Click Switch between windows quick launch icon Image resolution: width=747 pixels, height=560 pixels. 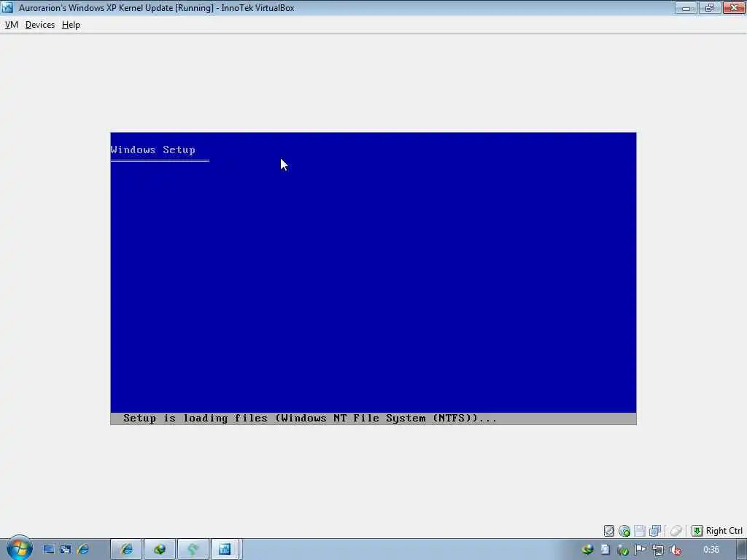[66, 550]
